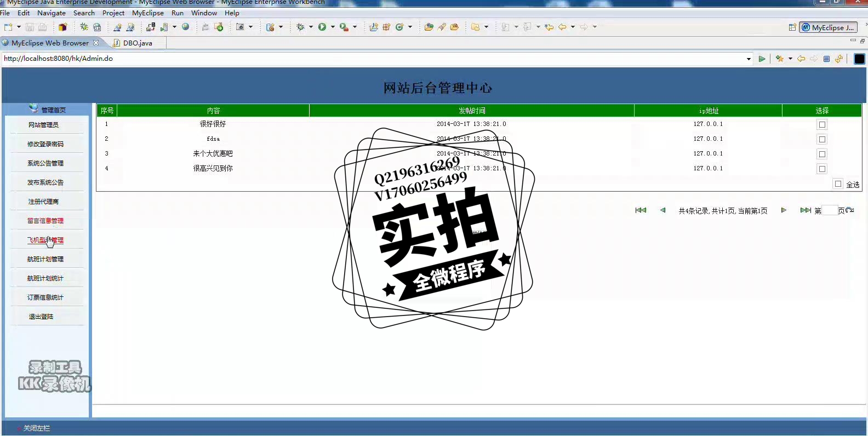Open 留言信息管理 in the sidebar
Viewport: 868px width, 436px height.
click(45, 221)
